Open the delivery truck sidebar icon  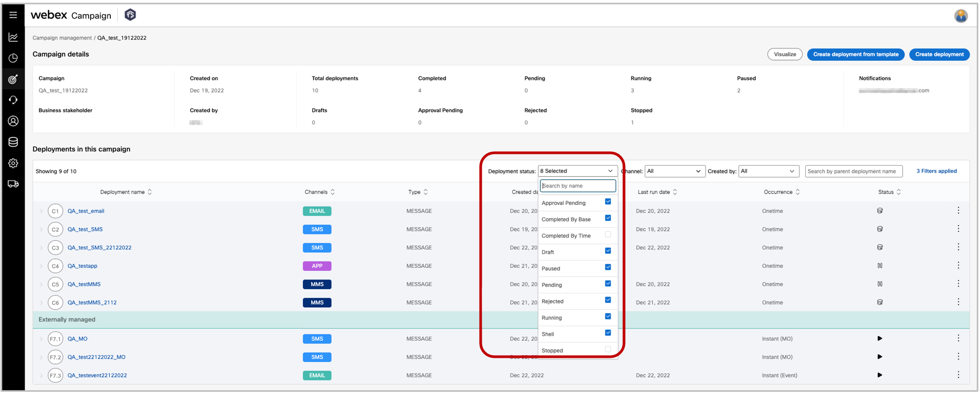pos(13,184)
